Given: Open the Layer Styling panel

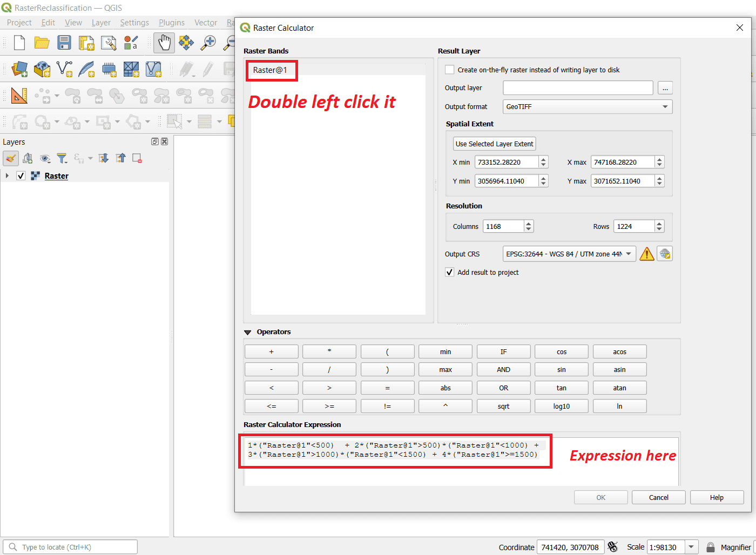Looking at the screenshot, I should pos(11,158).
